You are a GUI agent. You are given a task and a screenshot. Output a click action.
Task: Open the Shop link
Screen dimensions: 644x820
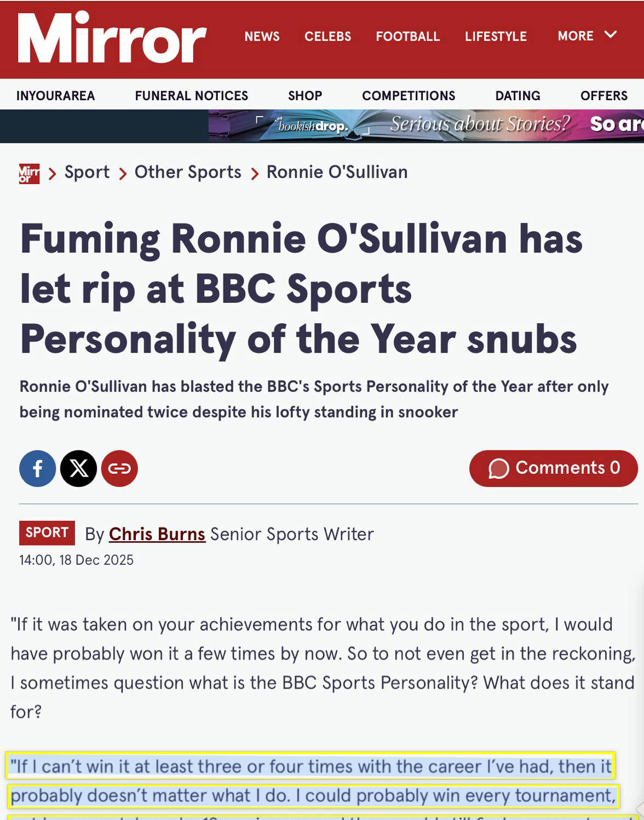coord(305,96)
